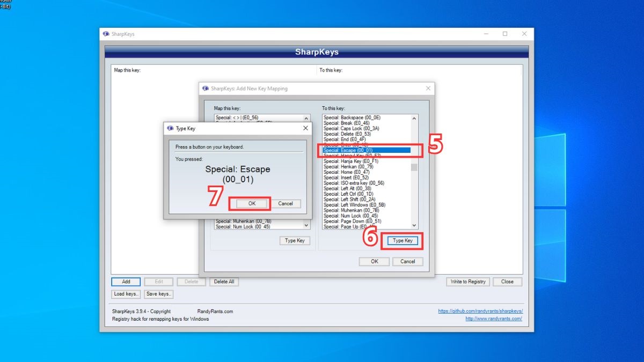
Task: Click Save keys.. in SharpKeys window
Action: pyautogui.click(x=159, y=294)
